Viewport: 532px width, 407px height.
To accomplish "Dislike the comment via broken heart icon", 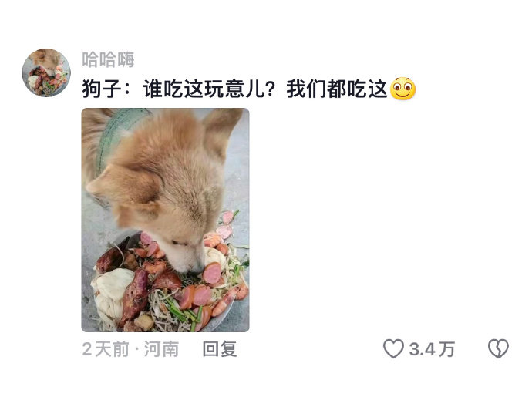I will coord(498,348).
